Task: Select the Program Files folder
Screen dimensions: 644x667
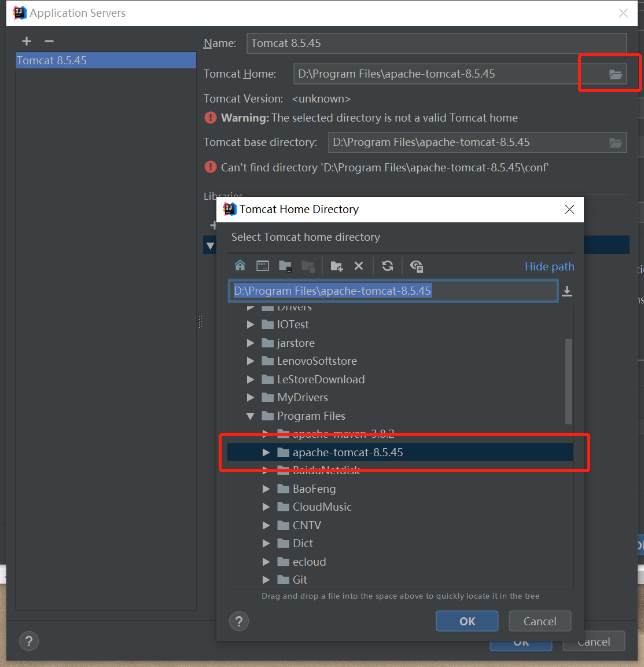Action: click(x=400, y=416)
